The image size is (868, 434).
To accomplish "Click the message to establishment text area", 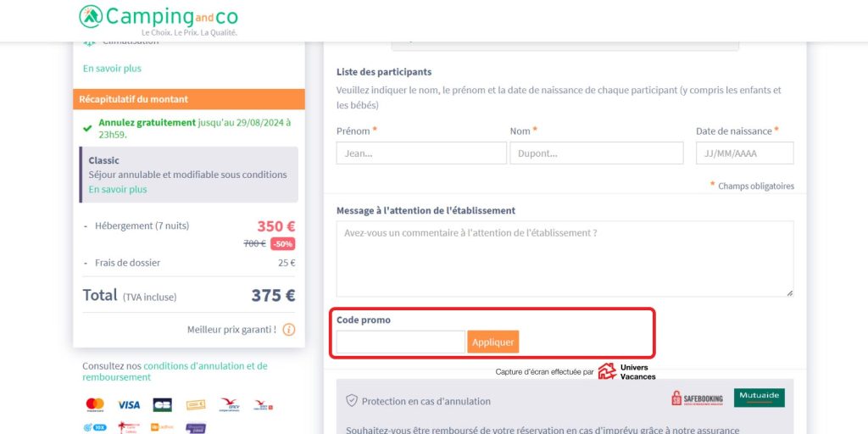I will pyautogui.click(x=565, y=259).
